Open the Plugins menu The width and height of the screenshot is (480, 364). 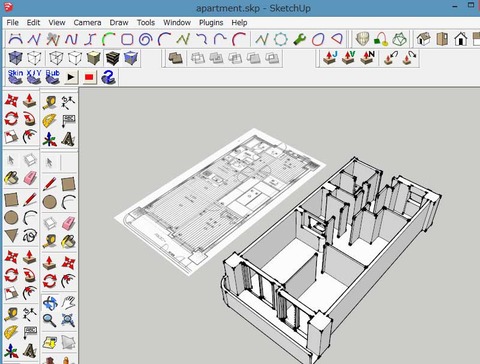tap(211, 23)
